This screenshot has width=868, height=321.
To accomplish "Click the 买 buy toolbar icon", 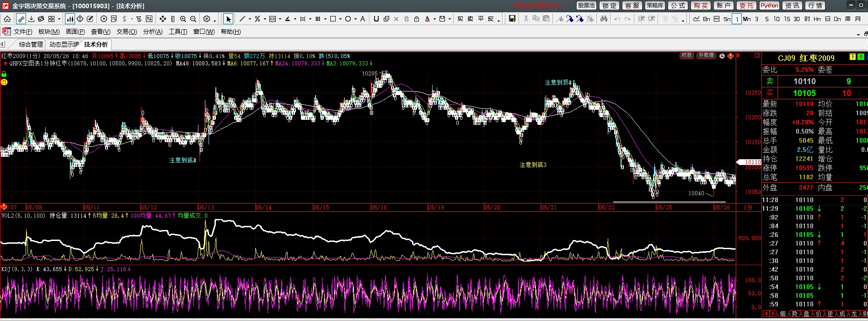I will [460, 19].
